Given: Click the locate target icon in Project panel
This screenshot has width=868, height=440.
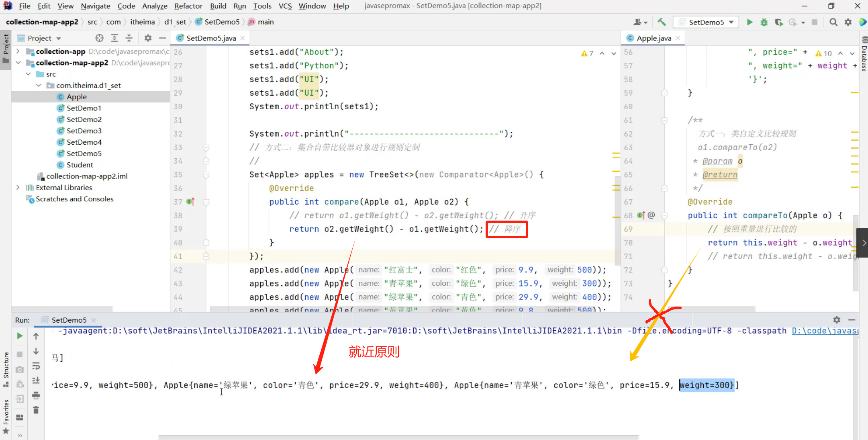Looking at the screenshot, I should coord(99,38).
